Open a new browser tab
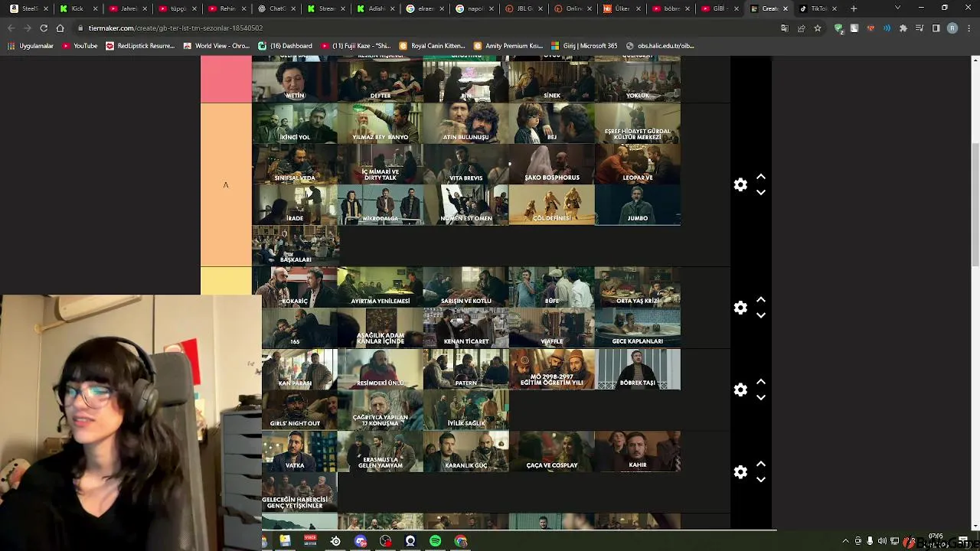Viewport: 980px width, 551px height. [x=854, y=8]
